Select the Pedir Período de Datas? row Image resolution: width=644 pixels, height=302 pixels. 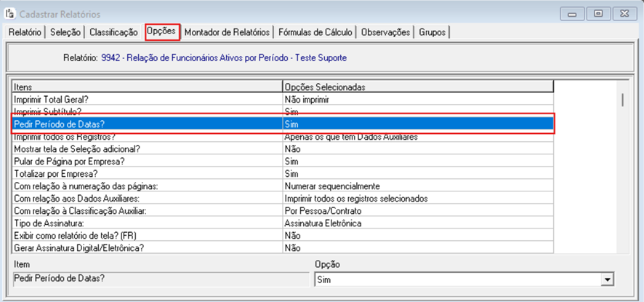(x=145, y=124)
